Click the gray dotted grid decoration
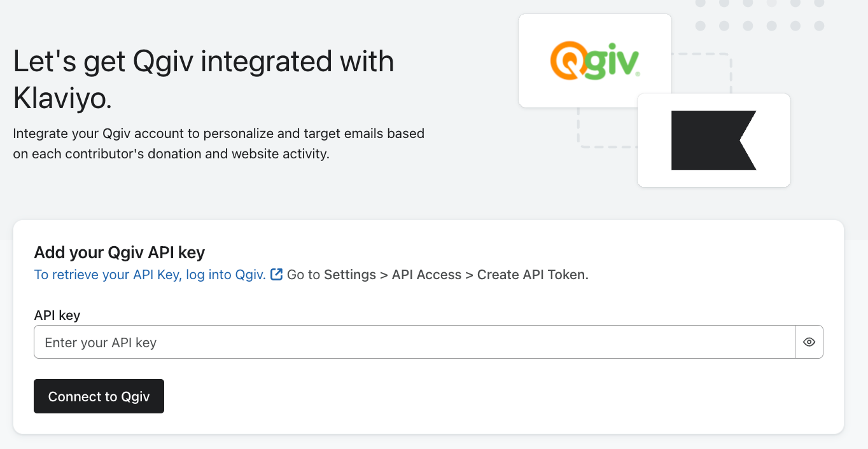 759,15
